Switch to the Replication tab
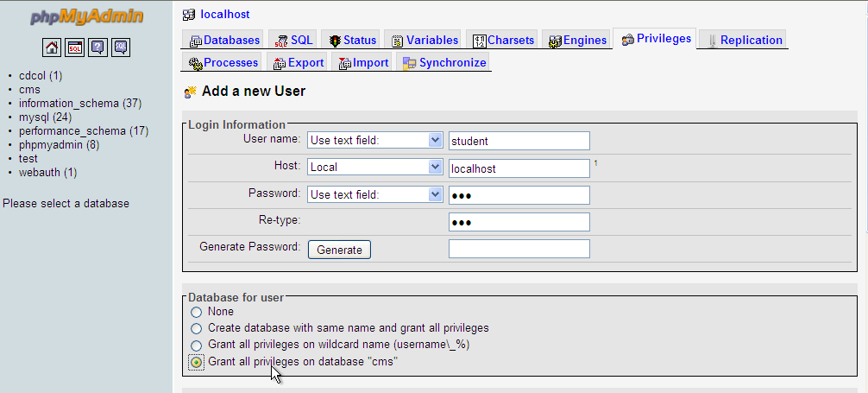Viewport: 868px width, 393px height. (x=743, y=40)
